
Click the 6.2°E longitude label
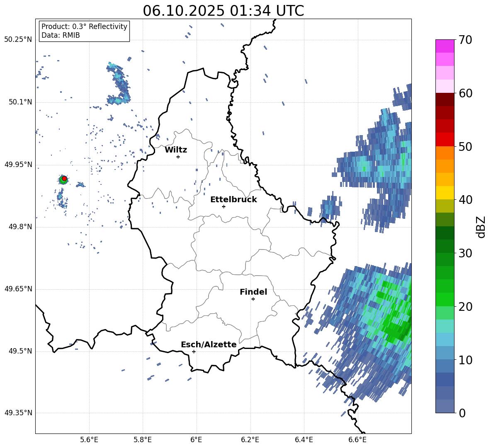point(250,440)
